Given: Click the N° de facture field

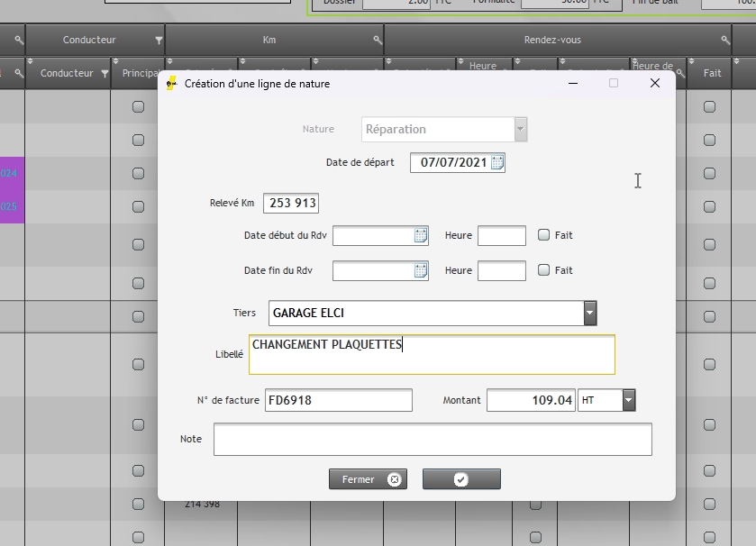Looking at the screenshot, I should pos(339,400).
